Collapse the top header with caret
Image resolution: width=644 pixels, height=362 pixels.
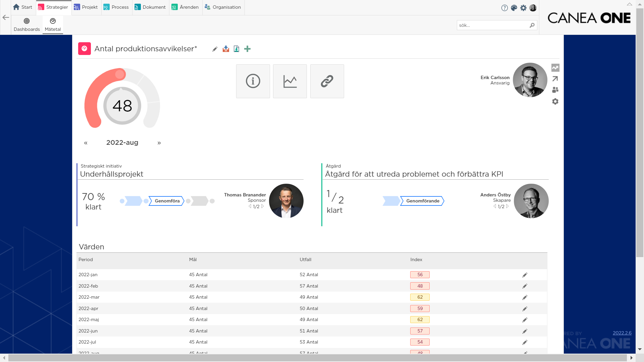629,4
